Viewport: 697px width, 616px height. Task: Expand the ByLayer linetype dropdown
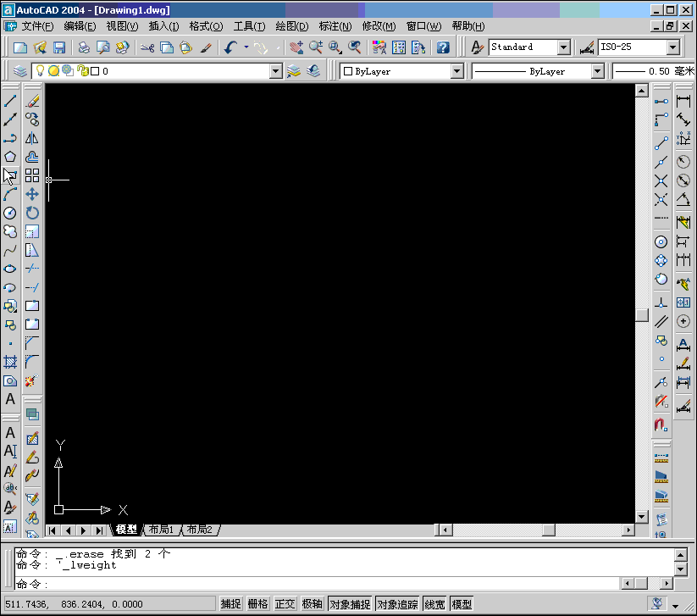pyautogui.click(x=597, y=71)
